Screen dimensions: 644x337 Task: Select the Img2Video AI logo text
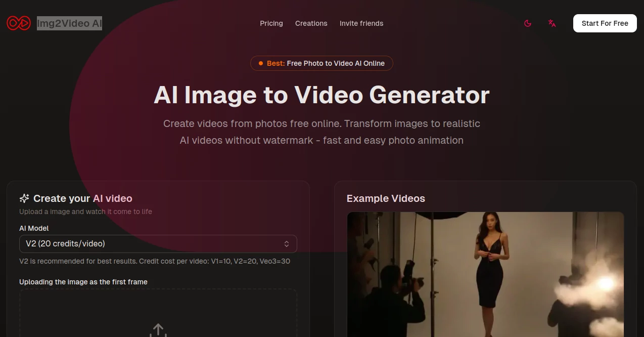pos(69,23)
